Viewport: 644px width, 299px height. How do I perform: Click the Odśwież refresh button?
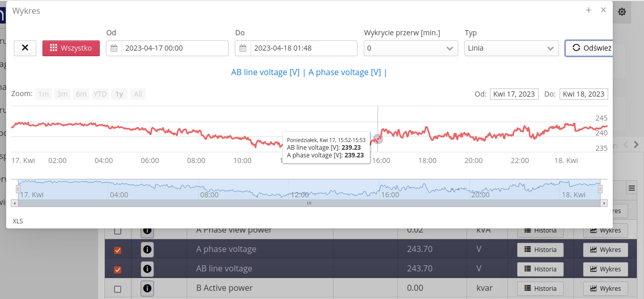pyautogui.click(x=589, y=48)
